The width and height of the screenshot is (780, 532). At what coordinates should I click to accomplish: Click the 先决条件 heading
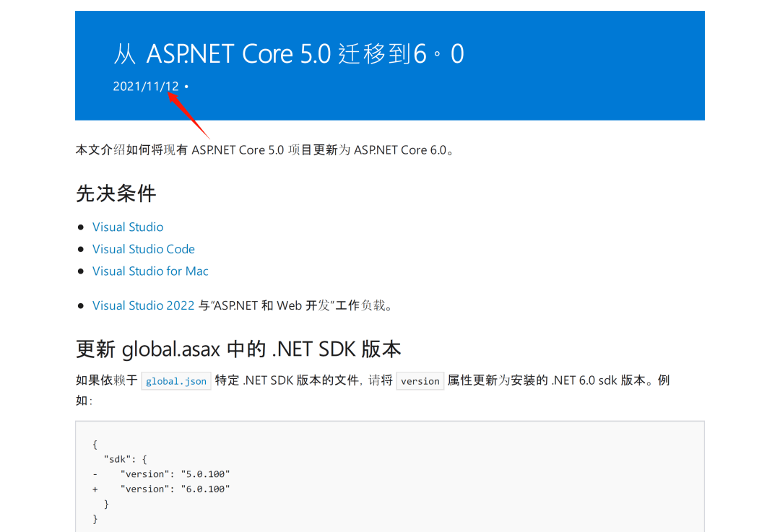[116, 193]
